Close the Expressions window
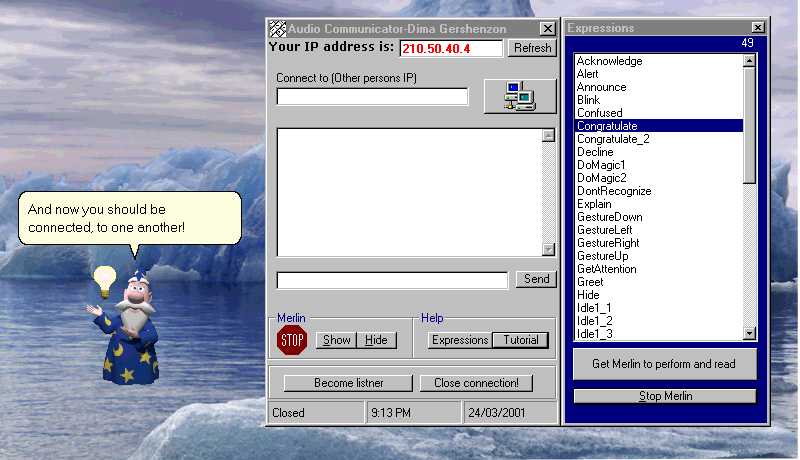This screenshot has height=460, width=800. 758,28
